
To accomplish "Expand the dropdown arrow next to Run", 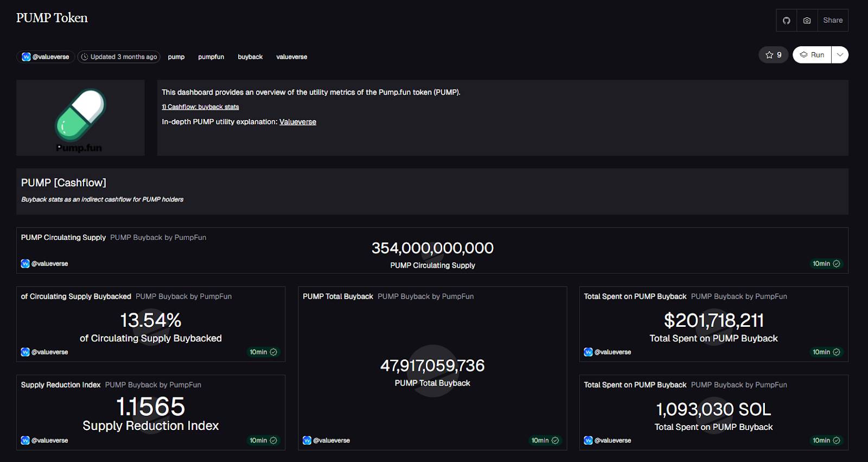I will coord(840,55).
